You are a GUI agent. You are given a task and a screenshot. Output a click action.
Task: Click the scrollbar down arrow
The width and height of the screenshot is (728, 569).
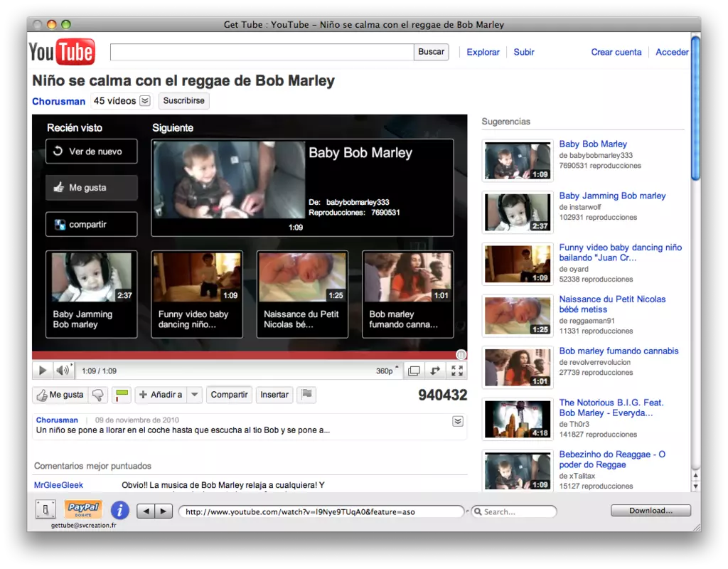tap(695, 486)
